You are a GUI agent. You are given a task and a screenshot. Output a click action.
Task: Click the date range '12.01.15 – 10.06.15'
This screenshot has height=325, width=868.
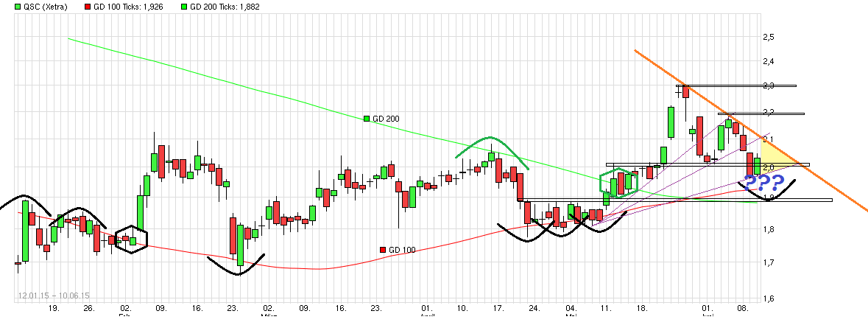53,296
